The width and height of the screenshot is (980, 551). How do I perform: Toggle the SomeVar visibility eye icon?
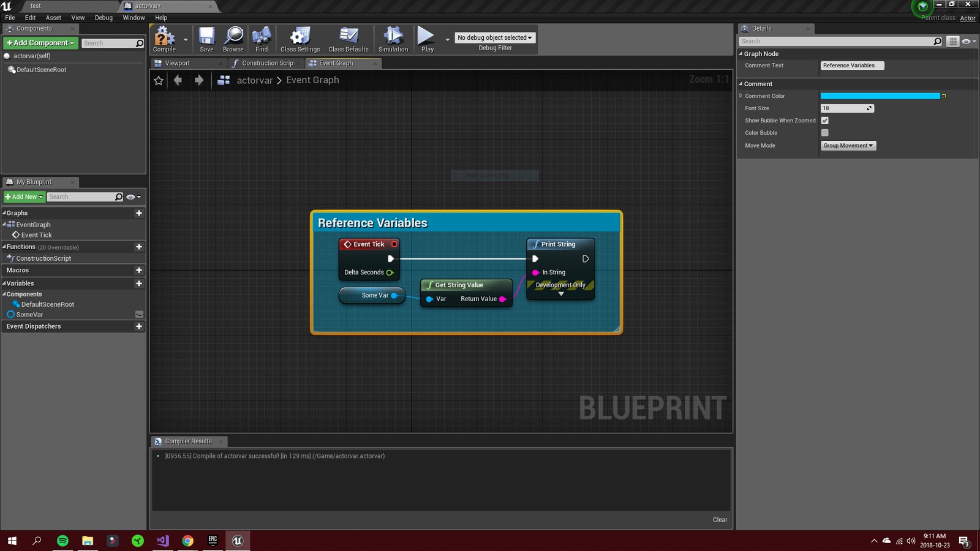pos(139,315)
